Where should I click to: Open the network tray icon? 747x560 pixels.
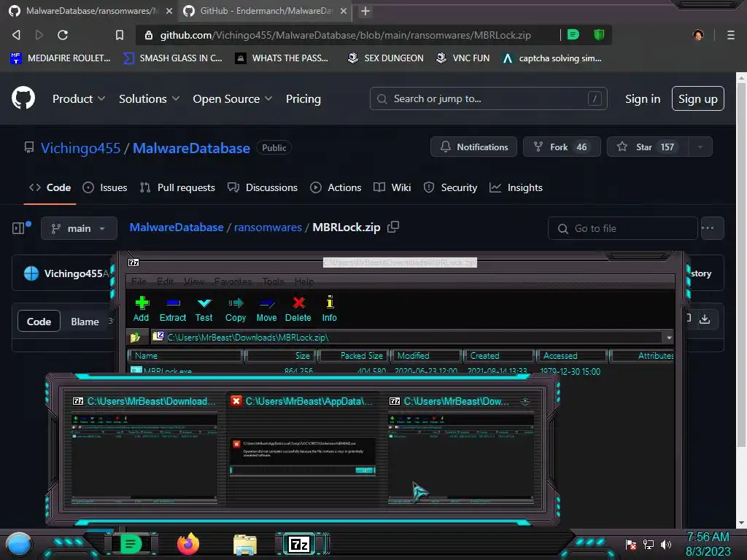649,544
